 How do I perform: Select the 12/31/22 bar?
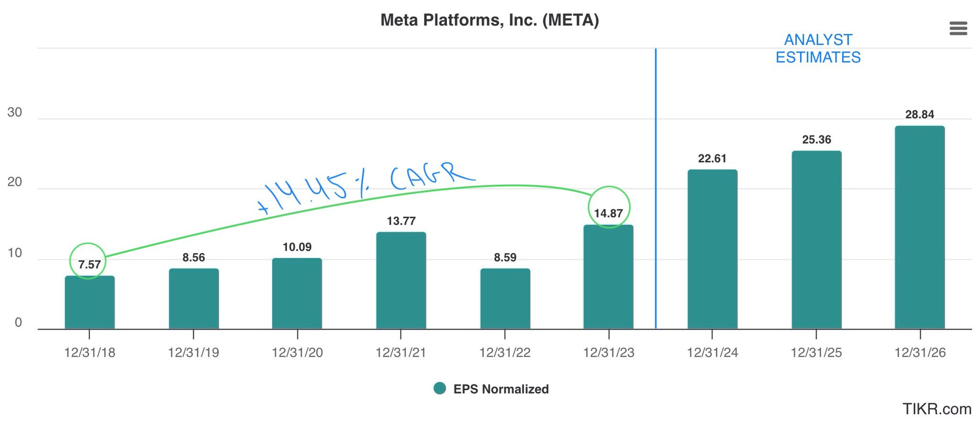click(505, 299)
